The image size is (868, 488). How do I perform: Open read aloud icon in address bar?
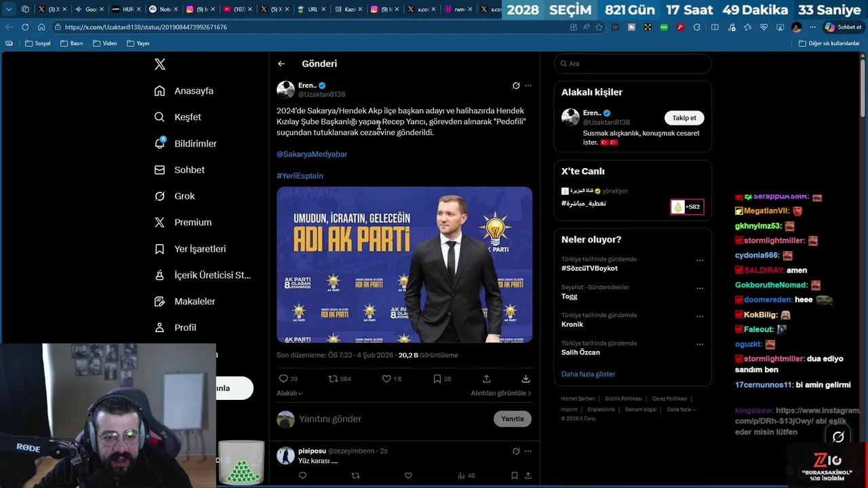click(587, 27)
